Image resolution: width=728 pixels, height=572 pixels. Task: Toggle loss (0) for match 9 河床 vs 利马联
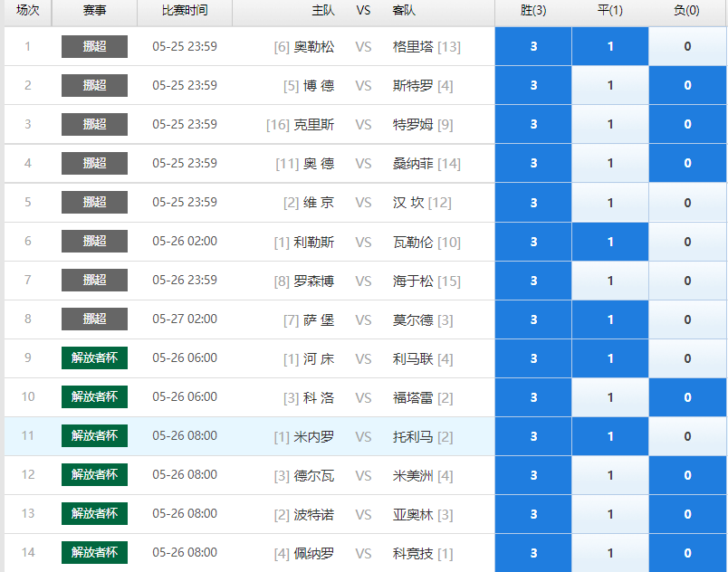tap(687, 358)
